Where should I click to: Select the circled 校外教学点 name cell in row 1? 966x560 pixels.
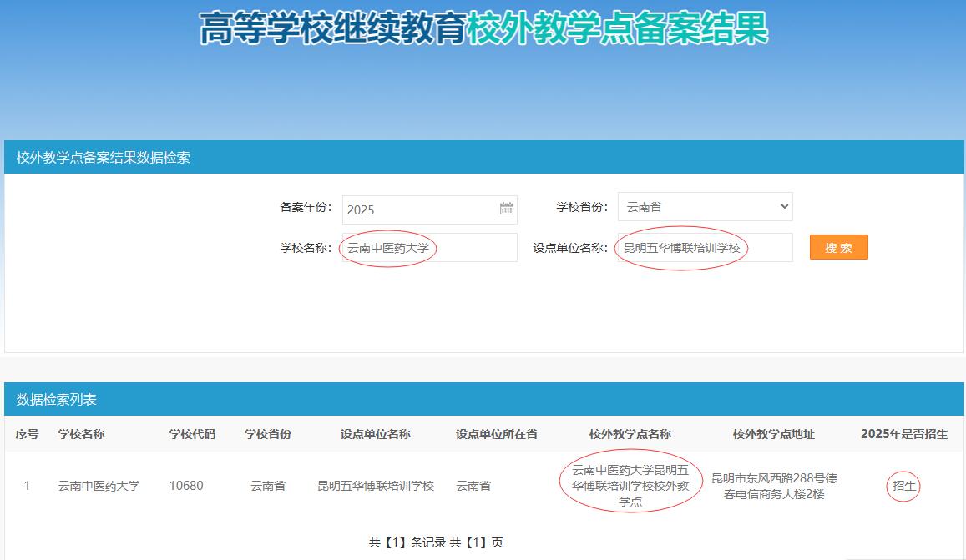click(x=630, y=486)
